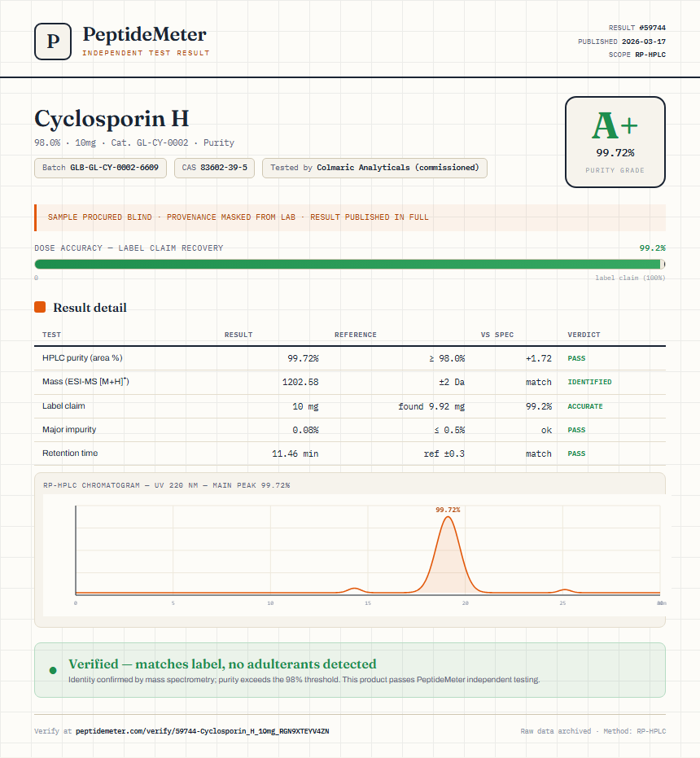Image resolution: width=700 pixels, height=758 pixels.
Task: Click the found 9.92 mg cell
Action: 431,406
